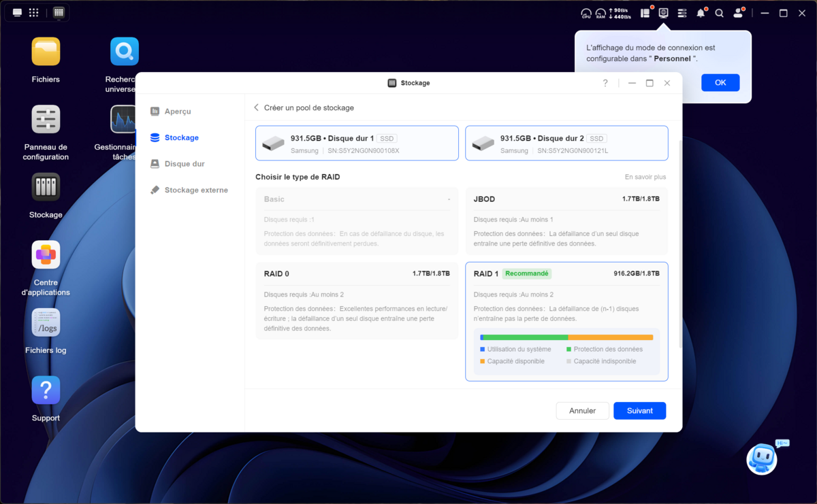Click the En savoir plus link
This screenshot has height=504, width=817.
coord(645,177)
